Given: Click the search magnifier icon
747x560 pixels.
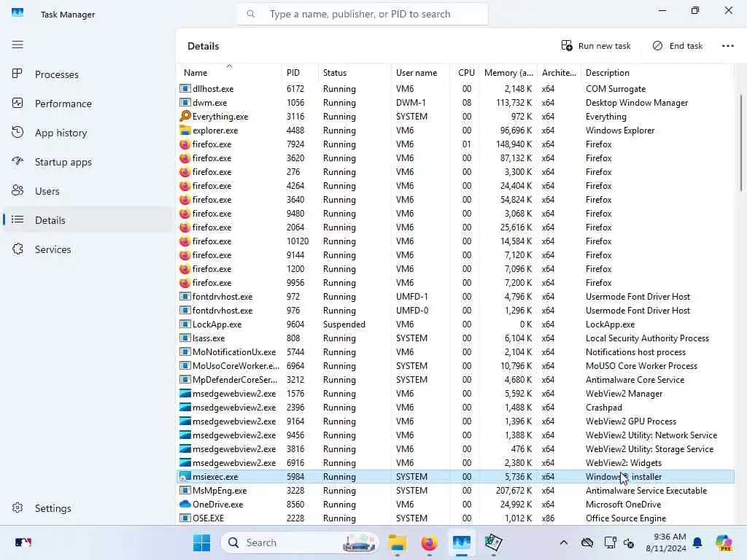Looking at the screenshot, I should (x=251, y=14).
